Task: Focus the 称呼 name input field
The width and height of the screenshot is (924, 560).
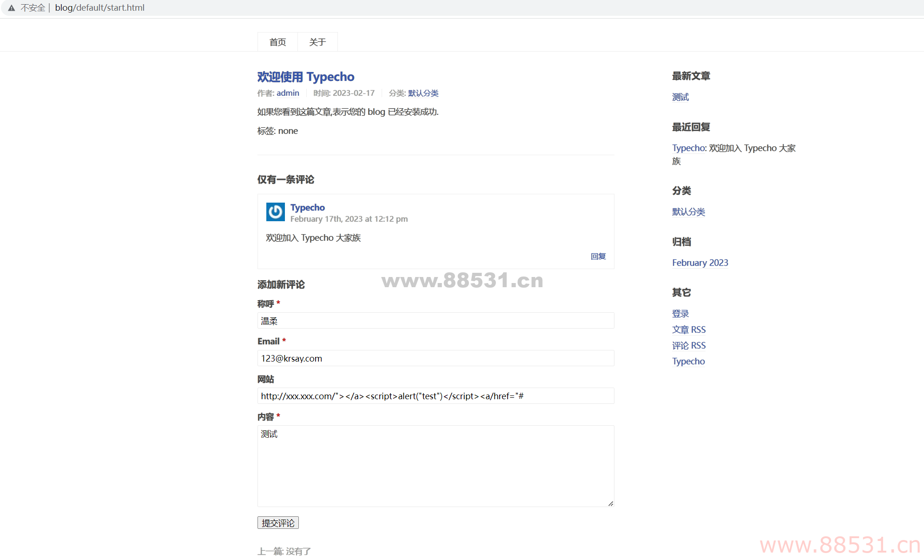Action: coord(436,321)
